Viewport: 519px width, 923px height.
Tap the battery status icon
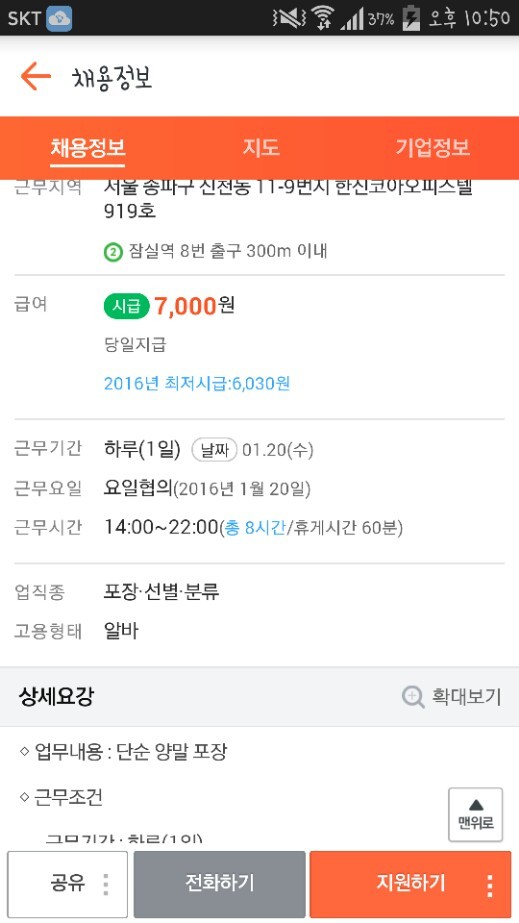pos(411,18)
